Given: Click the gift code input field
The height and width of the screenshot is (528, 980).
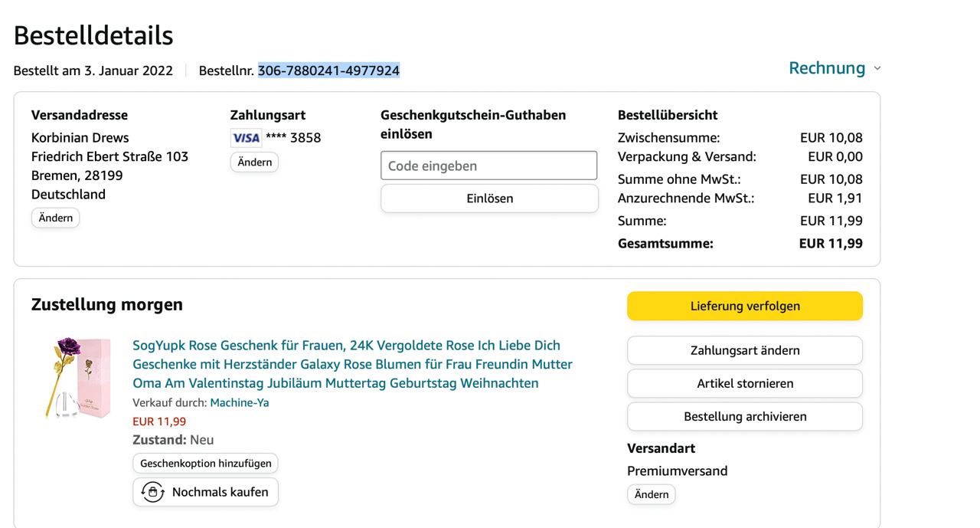Looking at the screenshot, I should [488, 166].
